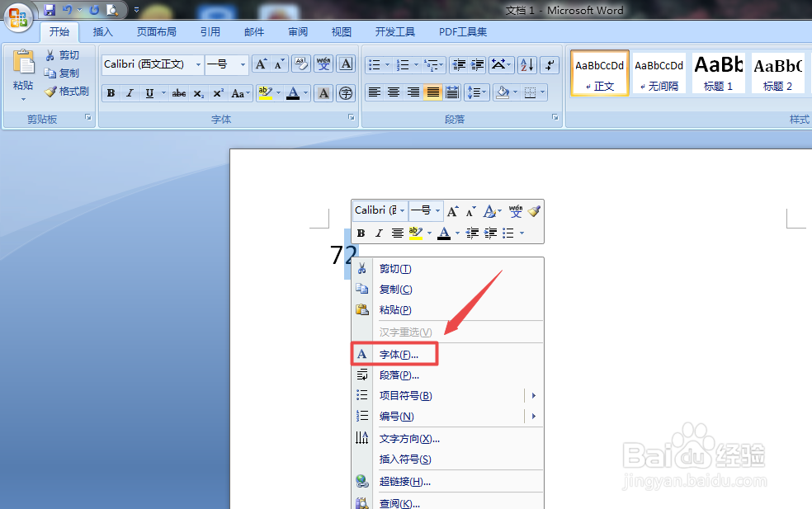The height and width of the screenshot is (509, 812).
Task: Apply 正文 Normal style from gallery
Action: pyautogui.click(x=600, y=73)
